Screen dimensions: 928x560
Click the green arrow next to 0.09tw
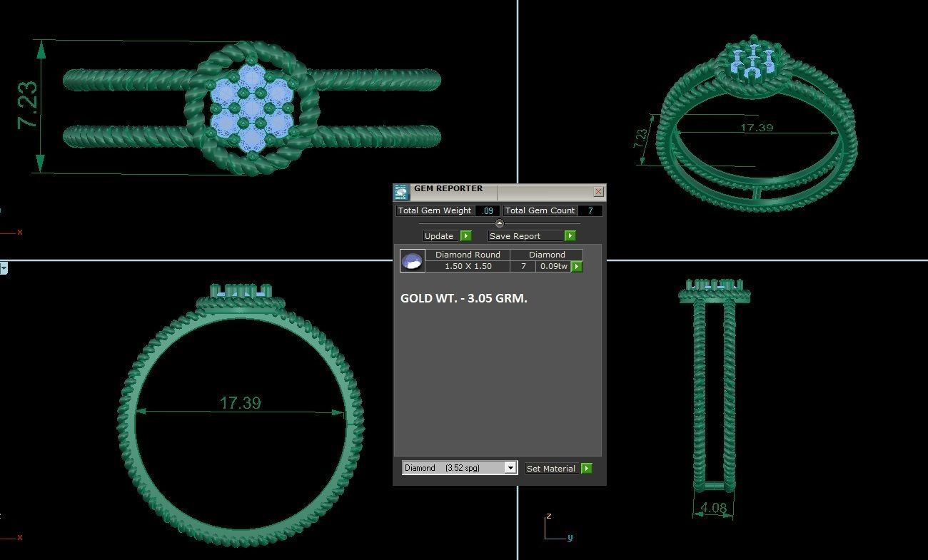[577, 267]
